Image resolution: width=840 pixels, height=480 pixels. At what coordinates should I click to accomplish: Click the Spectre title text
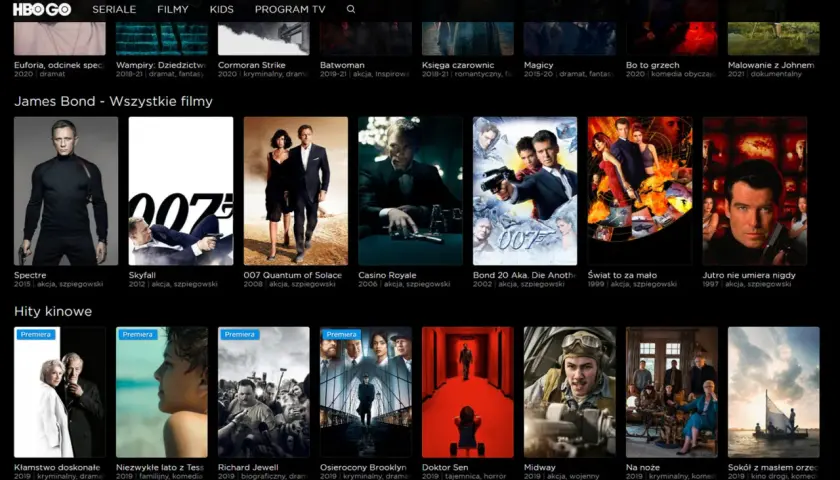(30, 275)
